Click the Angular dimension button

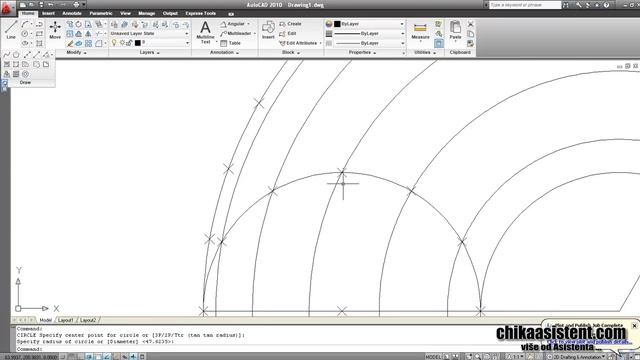(x=233, y=24)
